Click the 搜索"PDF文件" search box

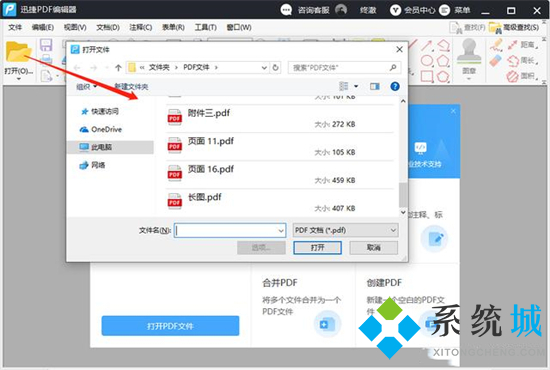(x=344, y=67)
